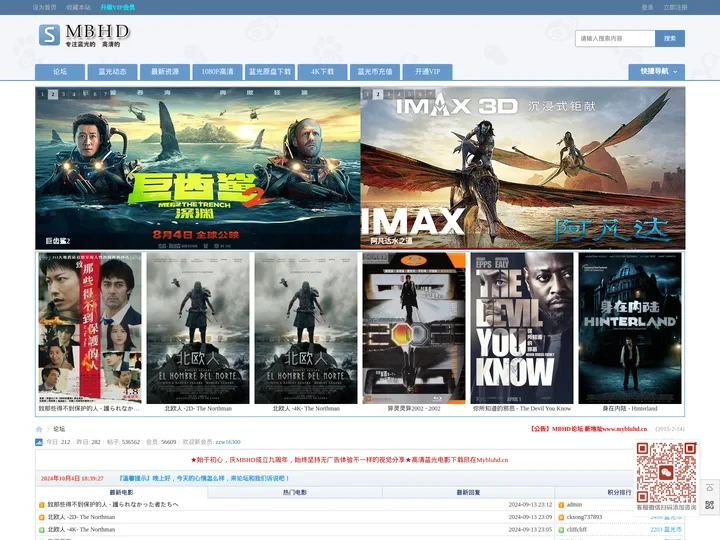The width and height of the screenshot is (720, 540).
Task: Click the timestamp 2024-09-13 23:12
Action: pyautogui.click(x=530, y=504)
